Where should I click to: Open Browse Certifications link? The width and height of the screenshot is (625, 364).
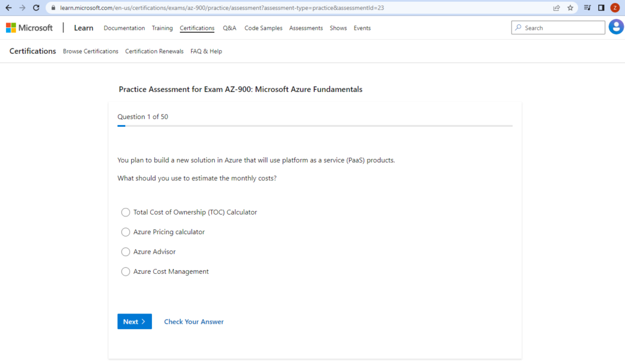click(x=90, y=51)
